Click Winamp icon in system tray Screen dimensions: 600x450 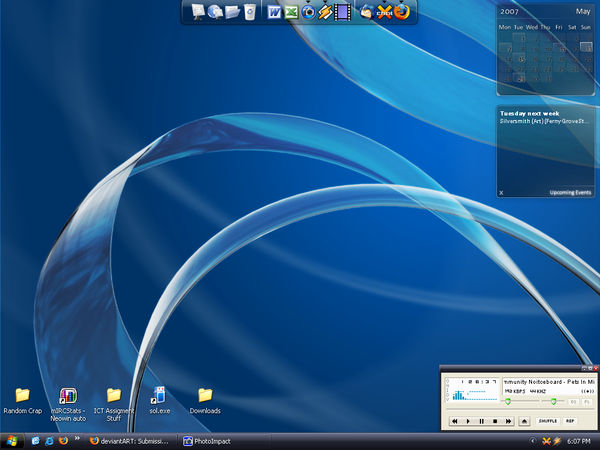click(x=556, y=441)
